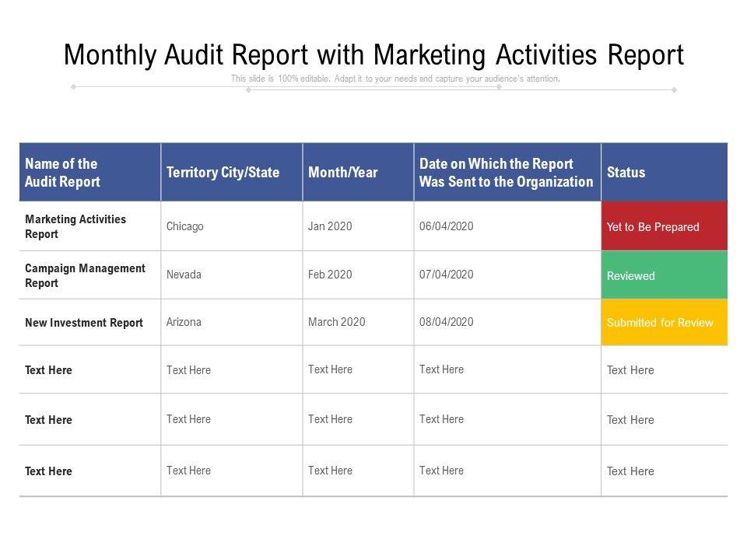
Task: Select the '07/04/2020' date cell
Action: [507, 275]
